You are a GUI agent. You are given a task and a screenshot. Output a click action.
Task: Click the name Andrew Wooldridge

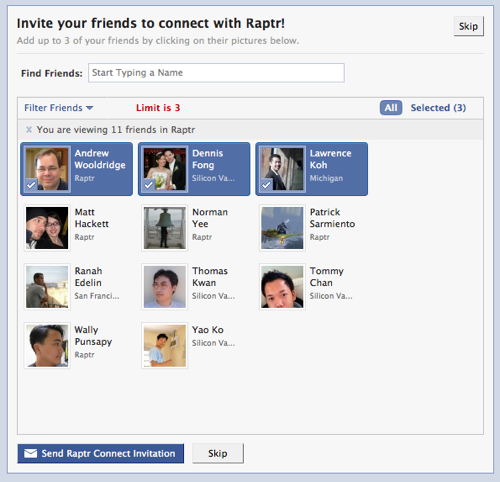coord(100,159)
